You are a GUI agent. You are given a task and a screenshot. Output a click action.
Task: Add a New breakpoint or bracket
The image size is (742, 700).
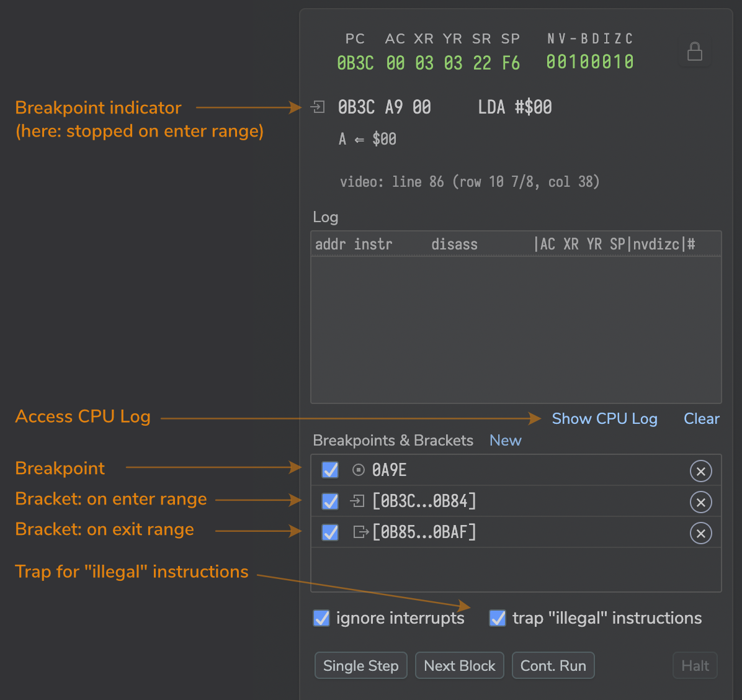[505, 441]
